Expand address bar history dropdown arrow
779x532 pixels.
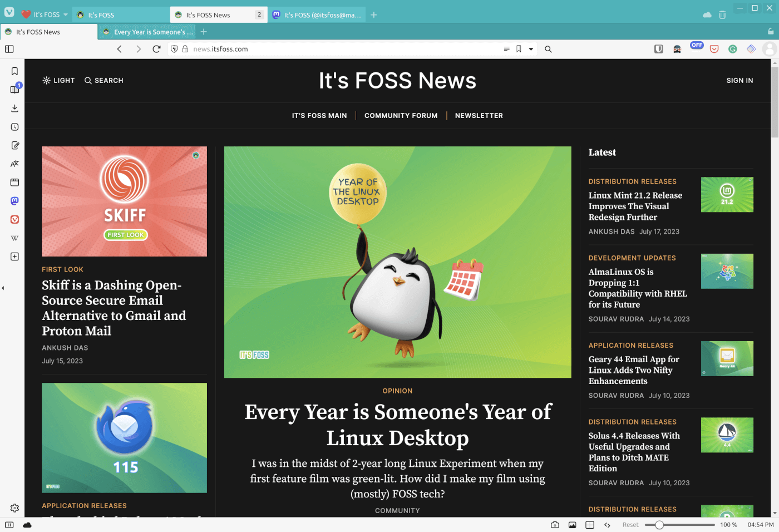click(x=531, y=49)
